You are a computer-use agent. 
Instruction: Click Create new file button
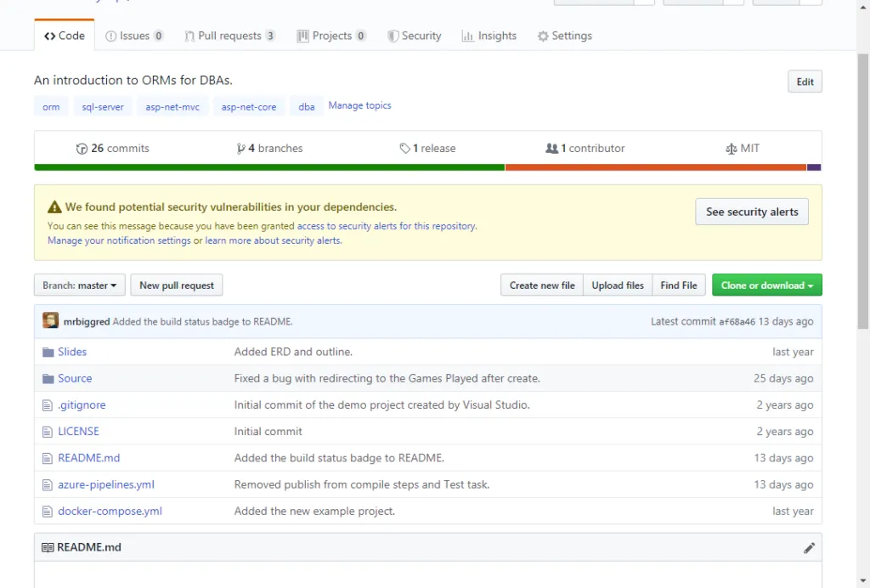[542, 286]
